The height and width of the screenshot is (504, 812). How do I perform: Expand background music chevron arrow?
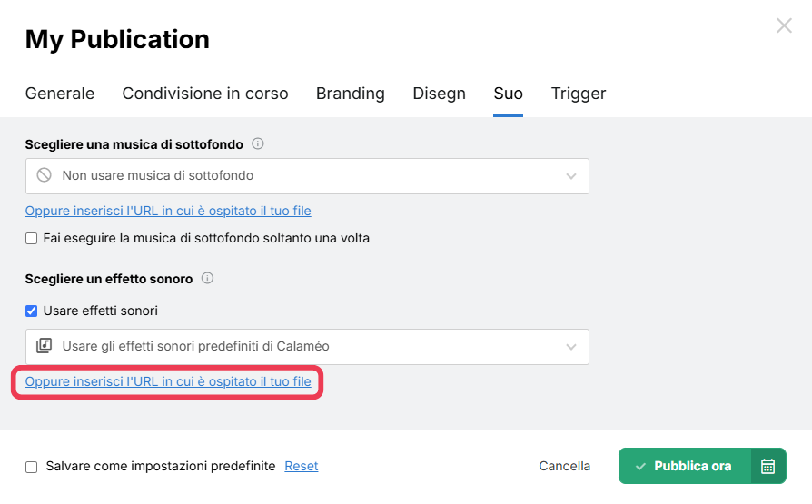[x=570, y=176]
